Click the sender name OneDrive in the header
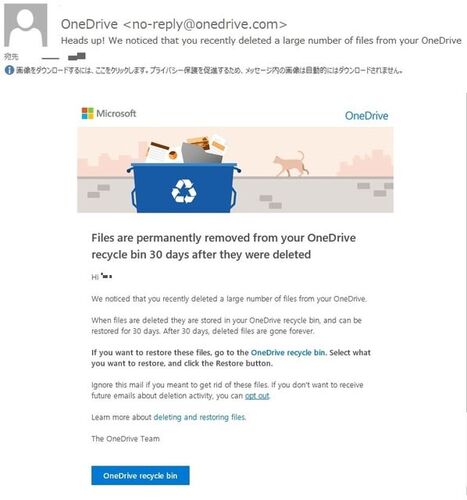 click(89, 24)
